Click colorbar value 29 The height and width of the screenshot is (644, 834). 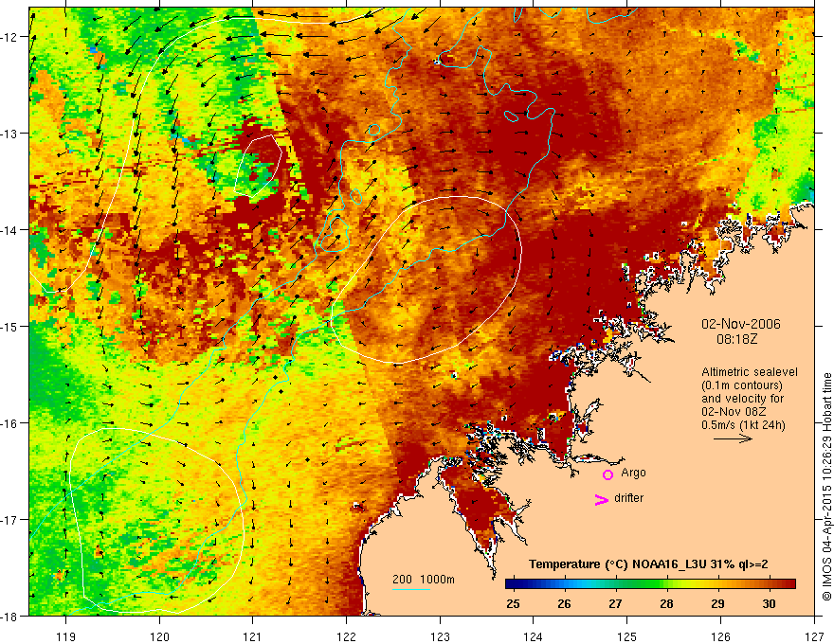(717, 603)
